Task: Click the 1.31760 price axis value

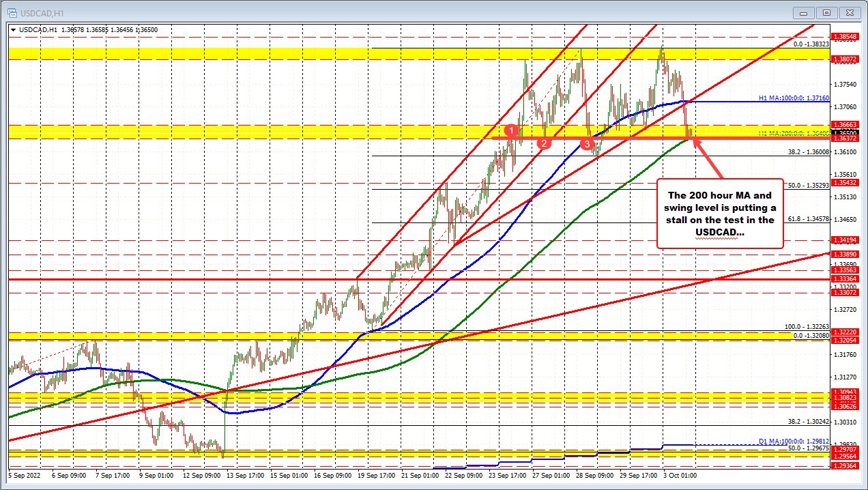Action: 846,354
